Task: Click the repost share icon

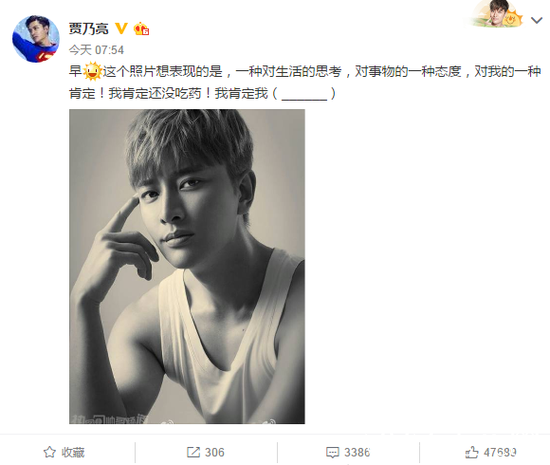Action: point(193,452)
